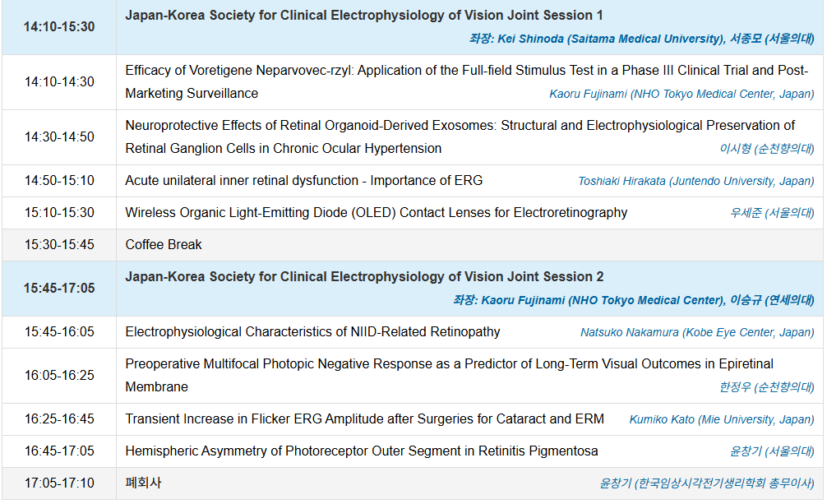Open the Retinal Organoid-Derived Exosomes talk
The image size is (827, 504).
point(460,126)
